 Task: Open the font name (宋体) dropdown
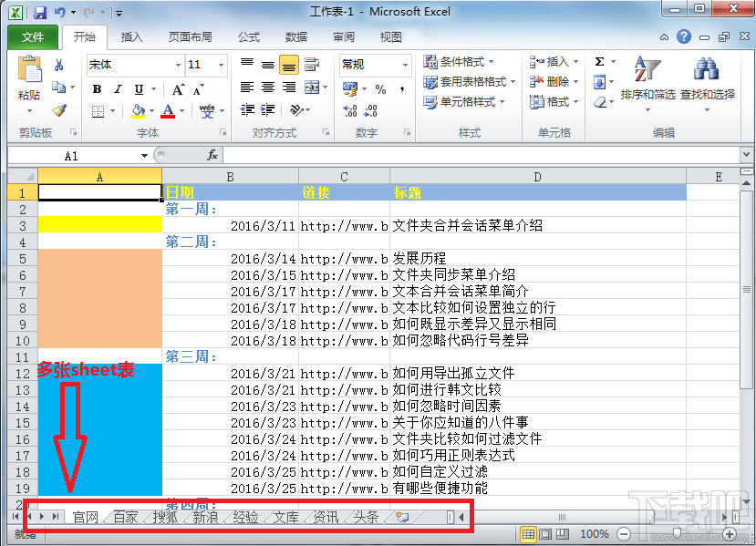coord(179,66)
